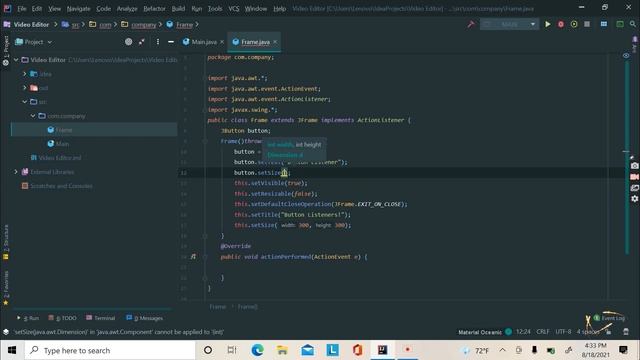Open the Refactor menu
The width and height of the screenshot is (640, 360).
(x=154, y=9)
